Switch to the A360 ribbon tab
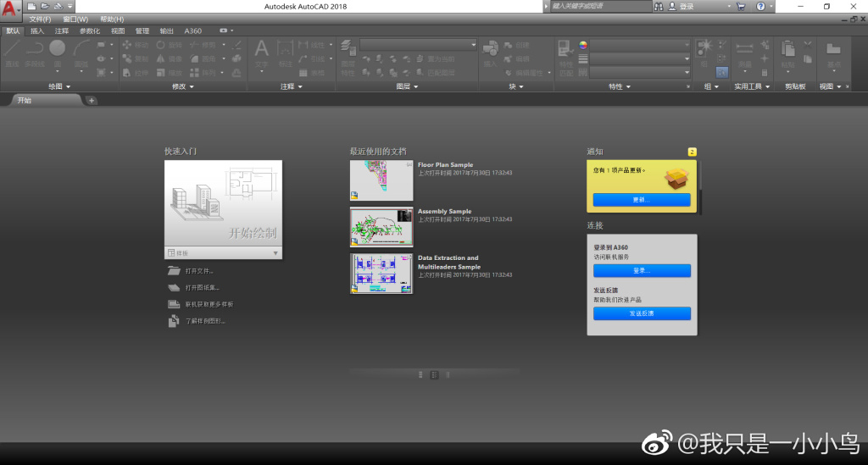Viewport: 868px width, 465px height. pyautogui.click(x=192, y=31)
